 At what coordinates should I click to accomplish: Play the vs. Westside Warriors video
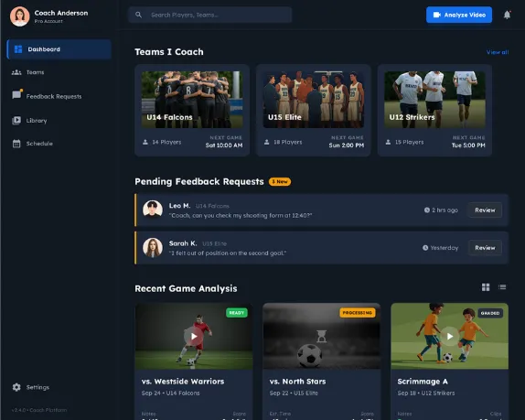coord(194,336)
